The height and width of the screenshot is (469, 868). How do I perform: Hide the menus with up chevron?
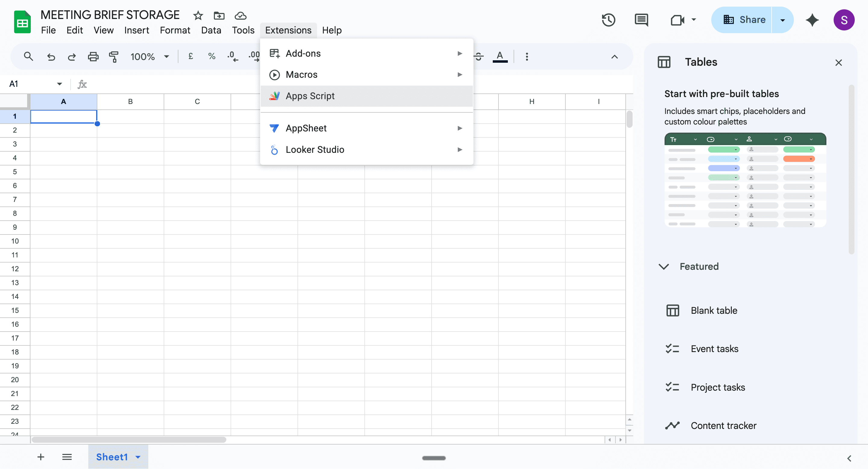[x=614, y=57]
